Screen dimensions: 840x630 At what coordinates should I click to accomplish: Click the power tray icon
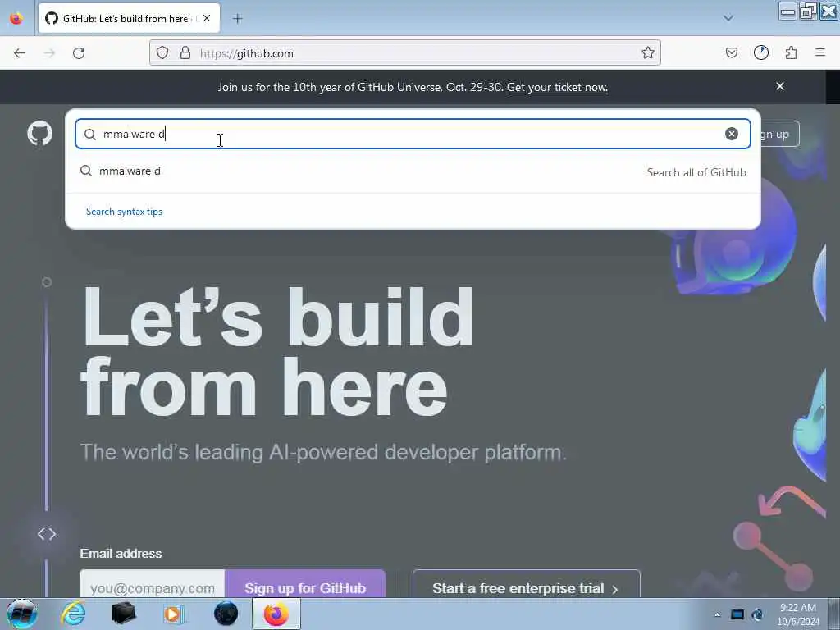757,615
